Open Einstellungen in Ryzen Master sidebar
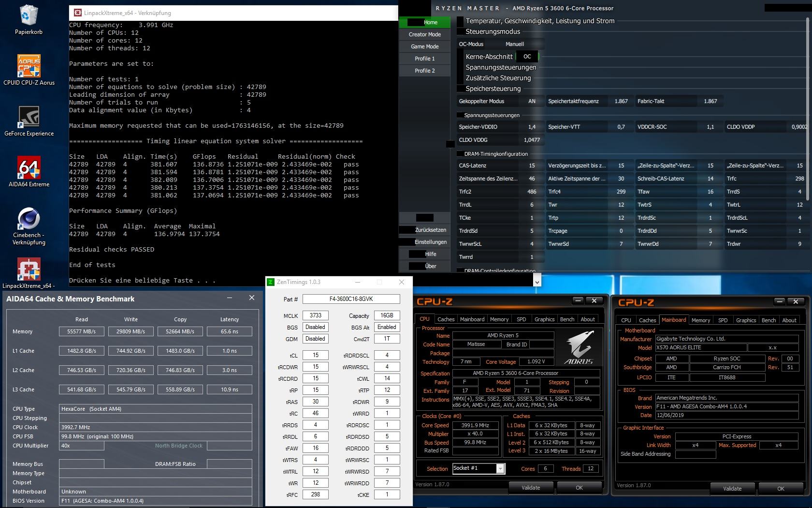This screenshot has height=508, width=812. 425,242
